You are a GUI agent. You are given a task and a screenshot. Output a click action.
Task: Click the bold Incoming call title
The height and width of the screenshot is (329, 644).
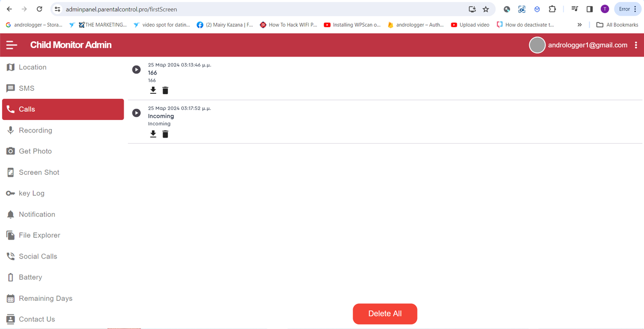click(161, 116)
